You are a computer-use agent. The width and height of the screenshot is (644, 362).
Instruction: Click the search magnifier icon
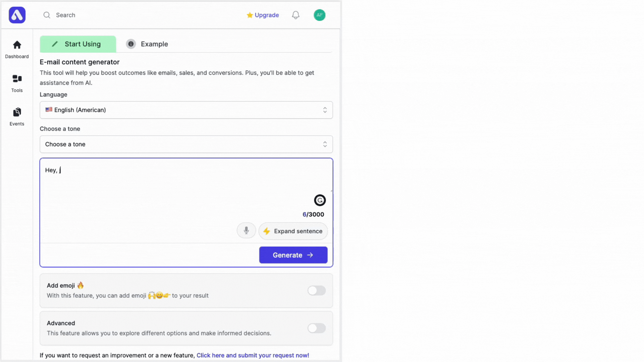(47, 15)
